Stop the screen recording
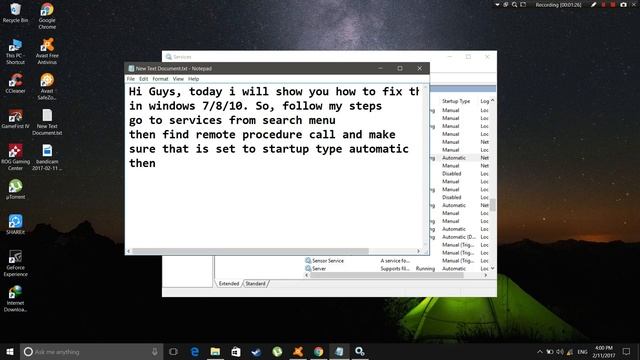 (x=613, y=5)
